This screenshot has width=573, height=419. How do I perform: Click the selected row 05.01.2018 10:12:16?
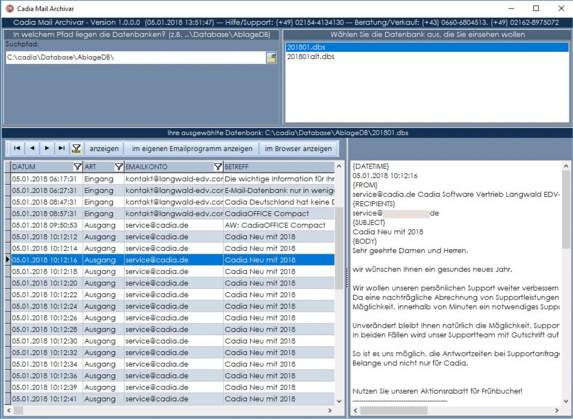point(172,260)
